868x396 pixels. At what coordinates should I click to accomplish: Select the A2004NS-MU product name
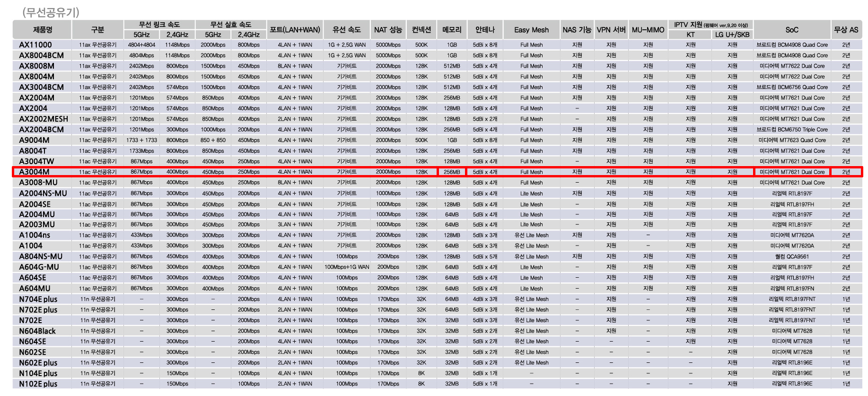pyautogui.click(x=43, y=193)
